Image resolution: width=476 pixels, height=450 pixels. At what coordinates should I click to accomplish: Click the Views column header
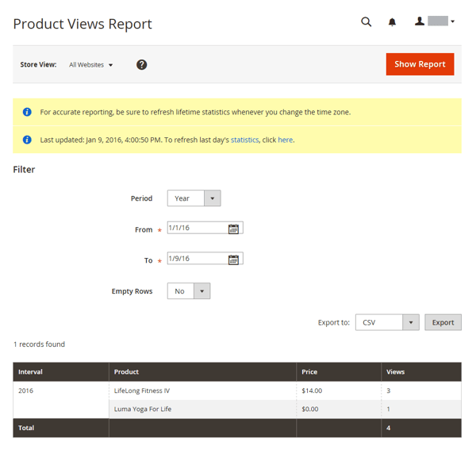395,371
